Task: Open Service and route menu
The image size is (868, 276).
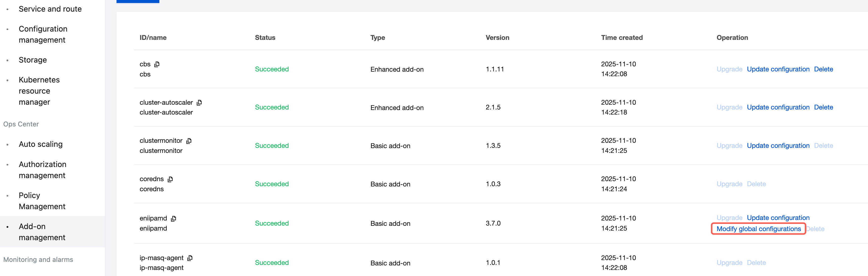Action: click(50, 9)
